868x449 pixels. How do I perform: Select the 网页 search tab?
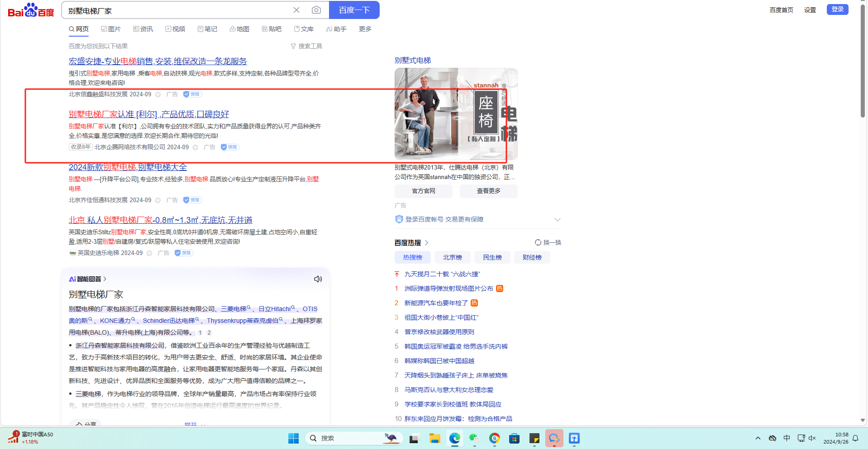79,29
